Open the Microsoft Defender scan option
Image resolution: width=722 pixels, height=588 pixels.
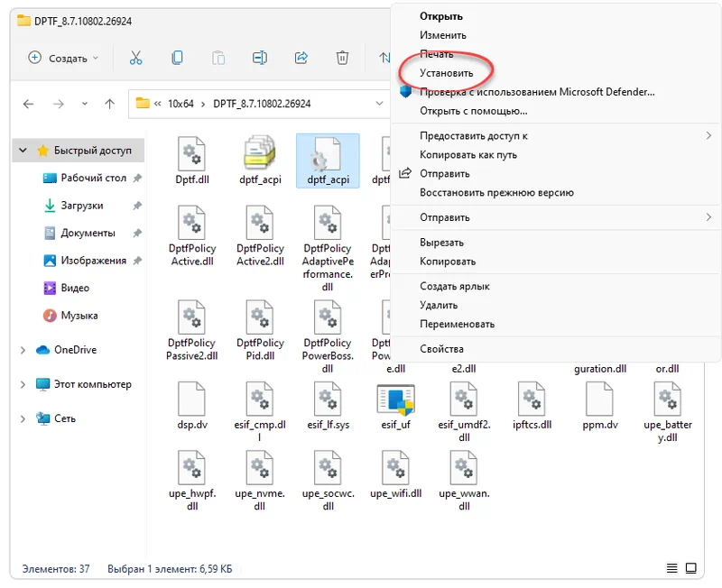[x=523, y=91]
